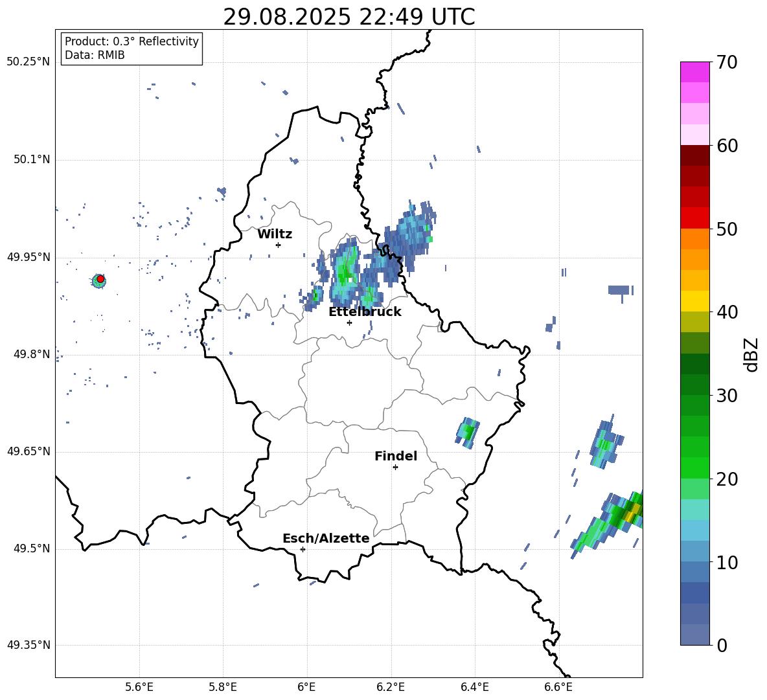Click the Wiltz city label
This screenshot has width=767, height=700.
click(x=275, y=234)
